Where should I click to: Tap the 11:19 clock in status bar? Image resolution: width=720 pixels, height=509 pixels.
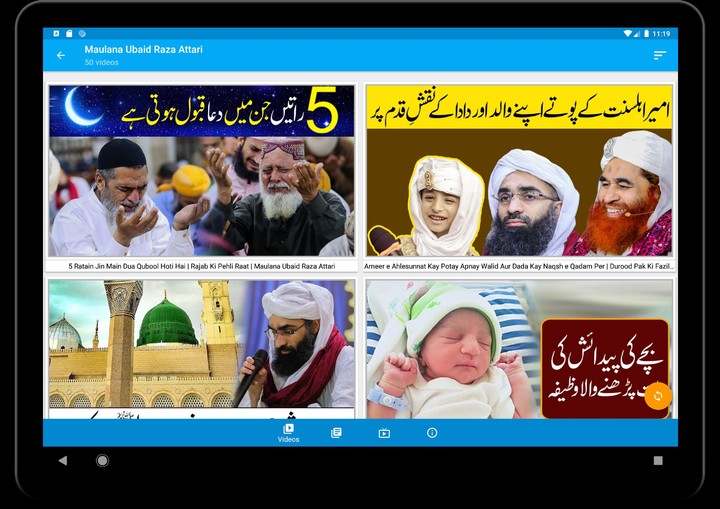(661, 34)
